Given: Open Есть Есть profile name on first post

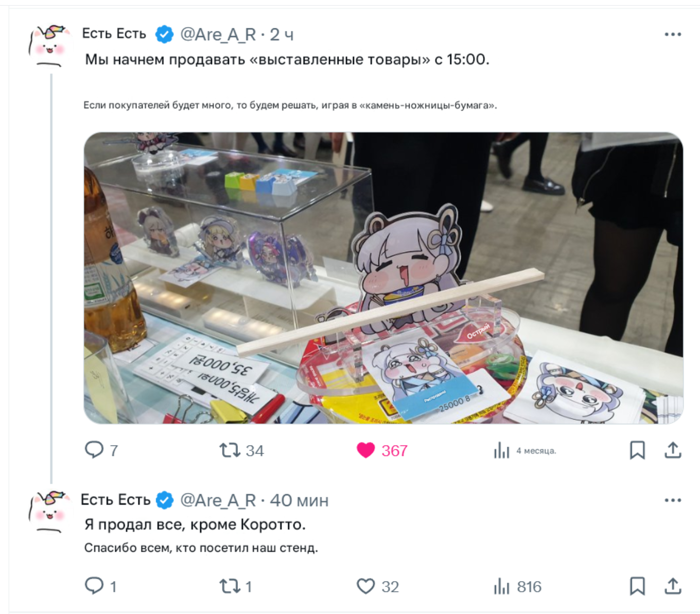Looking at the screenshot, I should point(114,34).
